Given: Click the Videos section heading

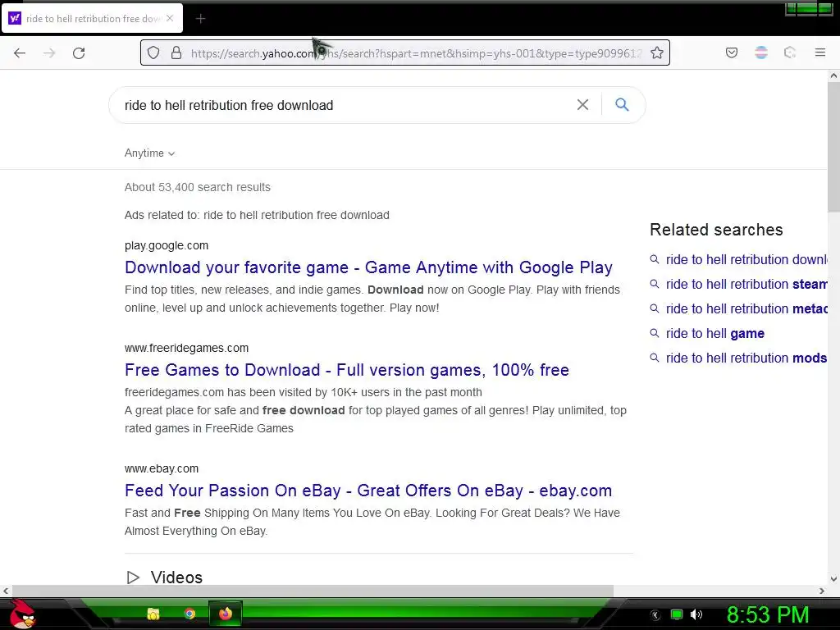Looking at the screenshot, I should 177,577.
